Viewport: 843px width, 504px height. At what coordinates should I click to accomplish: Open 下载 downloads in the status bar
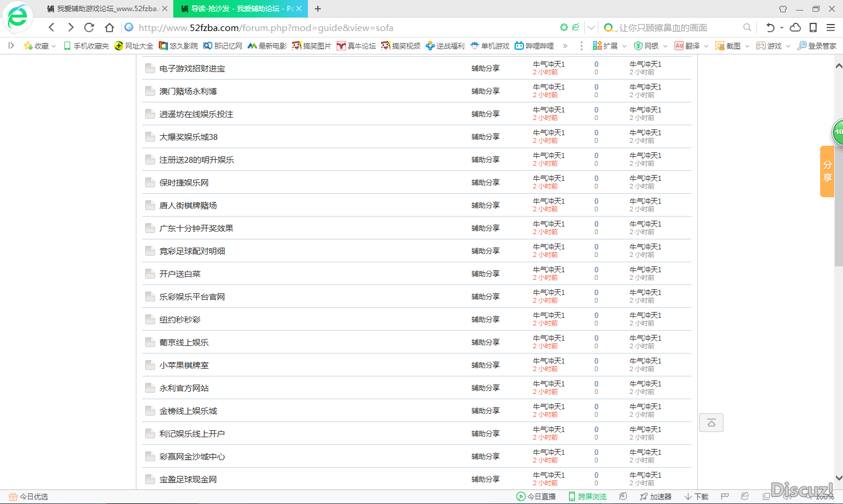(697, 496)
